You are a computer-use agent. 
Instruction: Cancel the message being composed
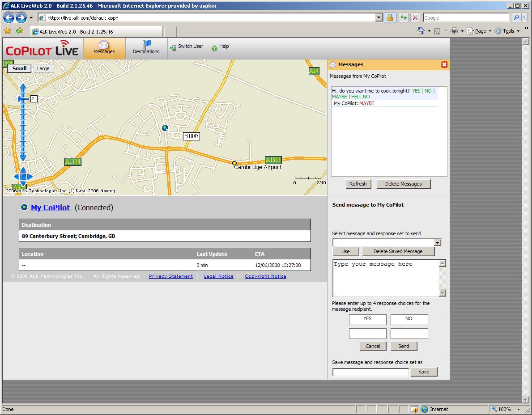[373, 346]
